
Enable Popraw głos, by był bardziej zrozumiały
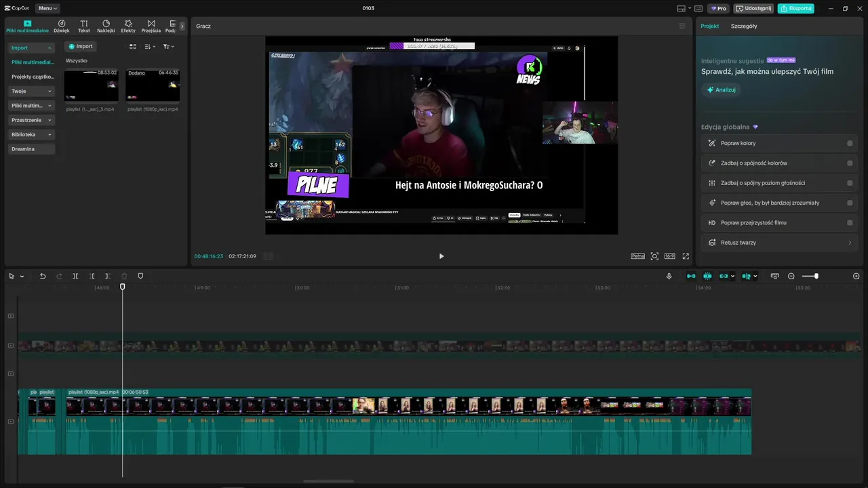coord(850,203)
